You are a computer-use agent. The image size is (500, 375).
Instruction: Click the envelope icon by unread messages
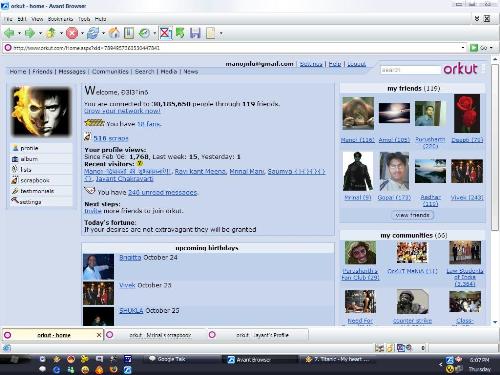click(90, 191)
